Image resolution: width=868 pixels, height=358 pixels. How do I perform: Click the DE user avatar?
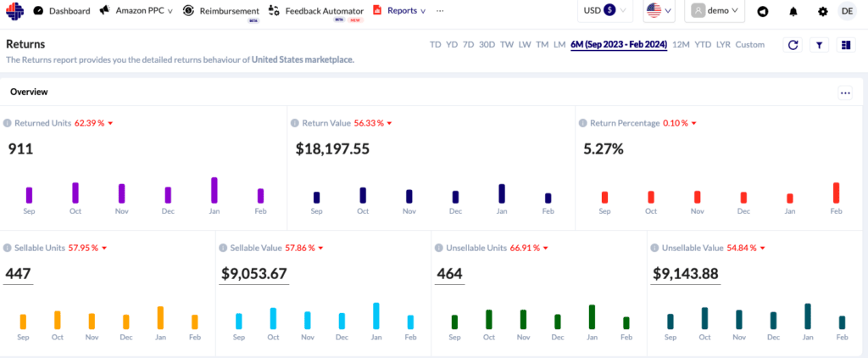(x=847, y=10)
